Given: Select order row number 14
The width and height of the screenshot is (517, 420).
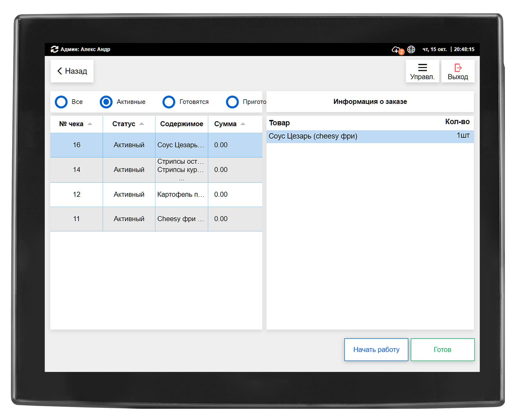Looking at the screenshot, I should (x=156, y=170).
